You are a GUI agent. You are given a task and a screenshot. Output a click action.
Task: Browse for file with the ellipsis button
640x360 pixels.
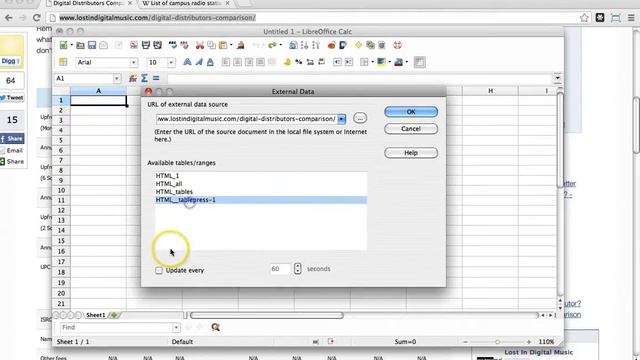click(x=360, y=118)
